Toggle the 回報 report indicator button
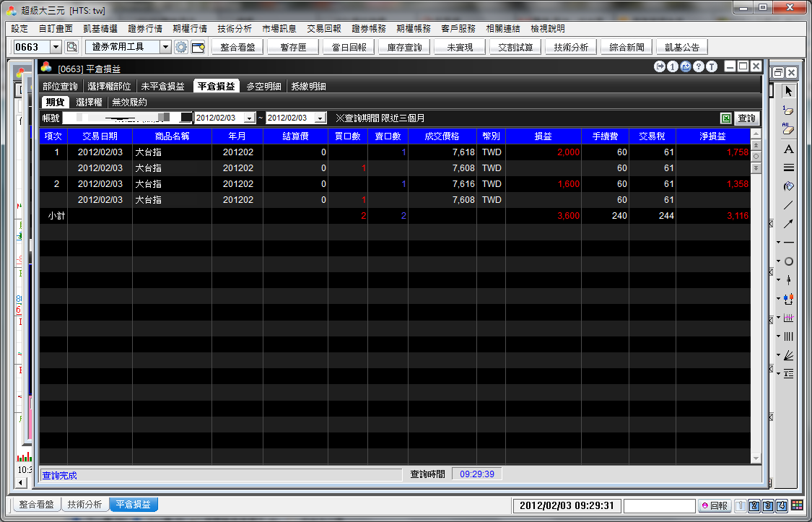The width and height of the screenshot is (812, 522). click(x=715, y=506)
